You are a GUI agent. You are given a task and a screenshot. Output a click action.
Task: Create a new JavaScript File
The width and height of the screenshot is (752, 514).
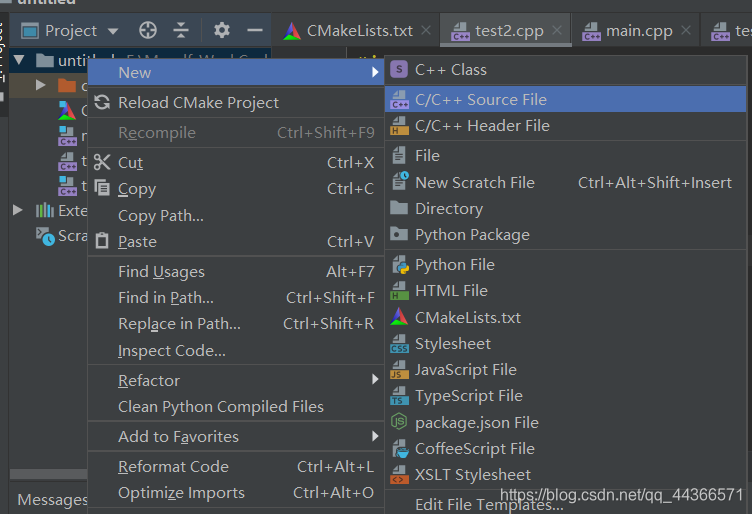[x=565, y=370]
